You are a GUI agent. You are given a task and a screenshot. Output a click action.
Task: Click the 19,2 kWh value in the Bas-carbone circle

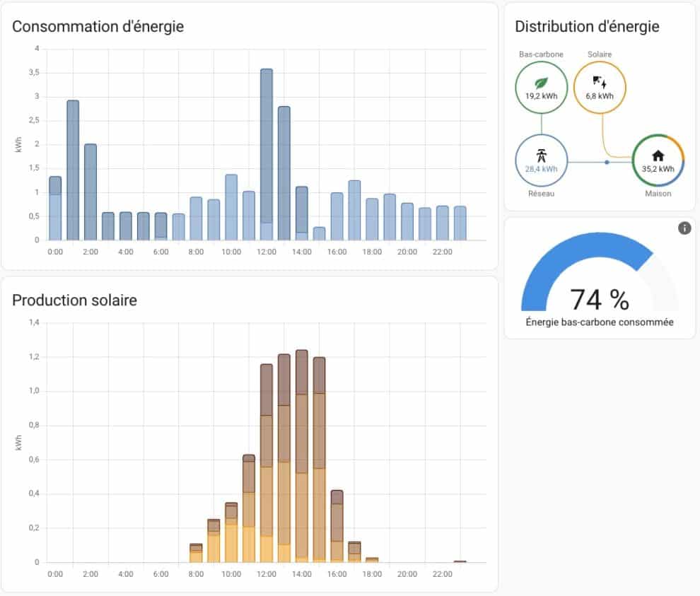tap(541, 95)
